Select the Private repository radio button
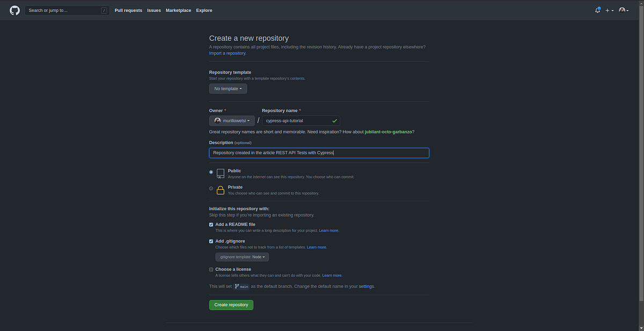The height and width of the screenshot is (331, 644). tap(211, 189)
